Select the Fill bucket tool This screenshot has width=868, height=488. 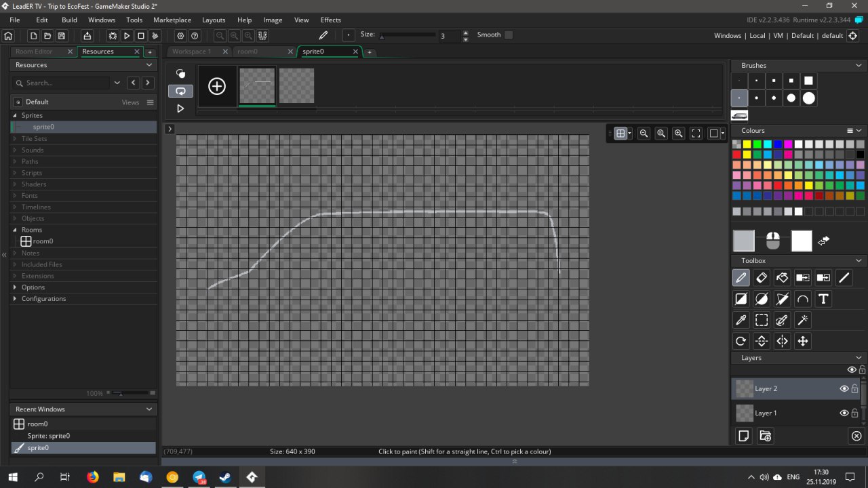[782, 277]
